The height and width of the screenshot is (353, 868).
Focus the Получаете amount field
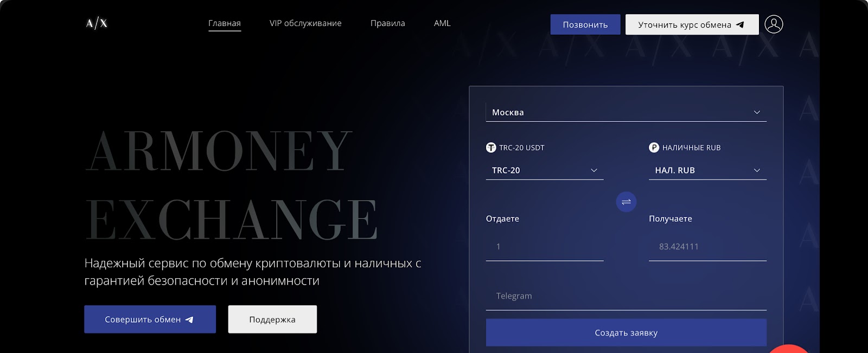coord(707,247)
